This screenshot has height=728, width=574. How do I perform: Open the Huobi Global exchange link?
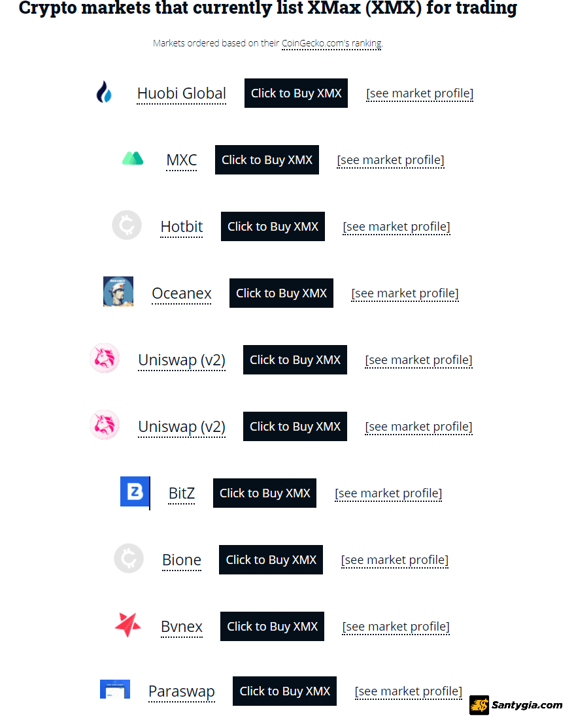[182, 93]
